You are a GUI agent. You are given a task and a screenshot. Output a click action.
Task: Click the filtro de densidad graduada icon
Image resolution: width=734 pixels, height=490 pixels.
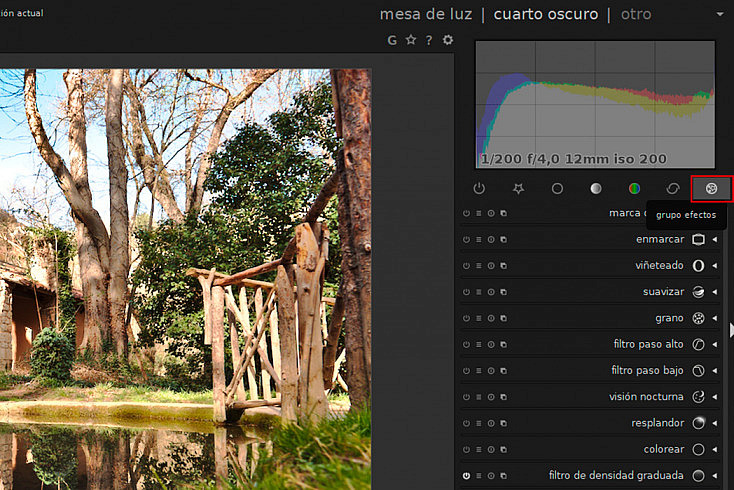click(698, 475)
